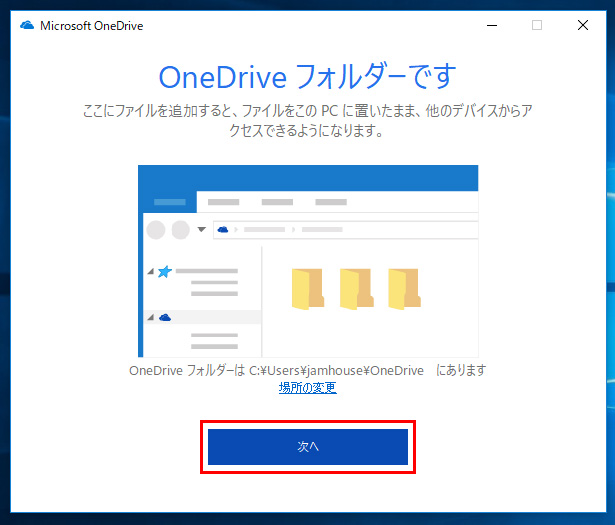The width and height of the screenshot is (615, 525).
Task: Minimize the Microsoft OneDrive window
Action: [x=489, y=25]
